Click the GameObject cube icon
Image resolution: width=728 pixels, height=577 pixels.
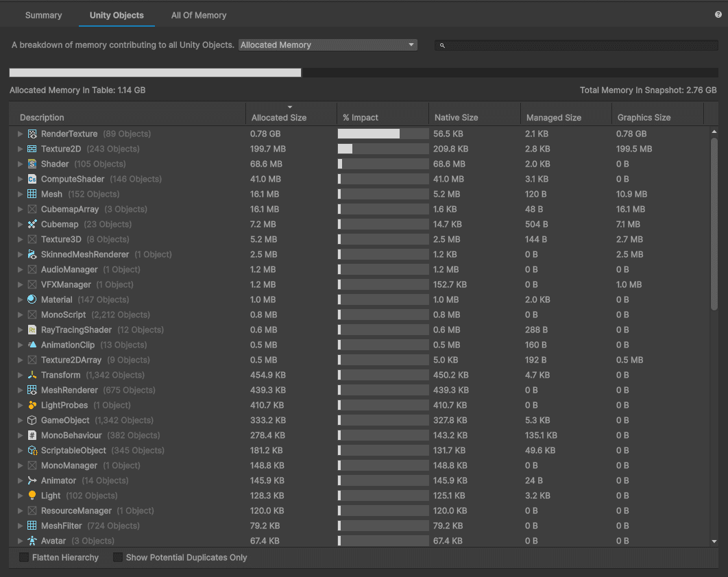point(32,420)
